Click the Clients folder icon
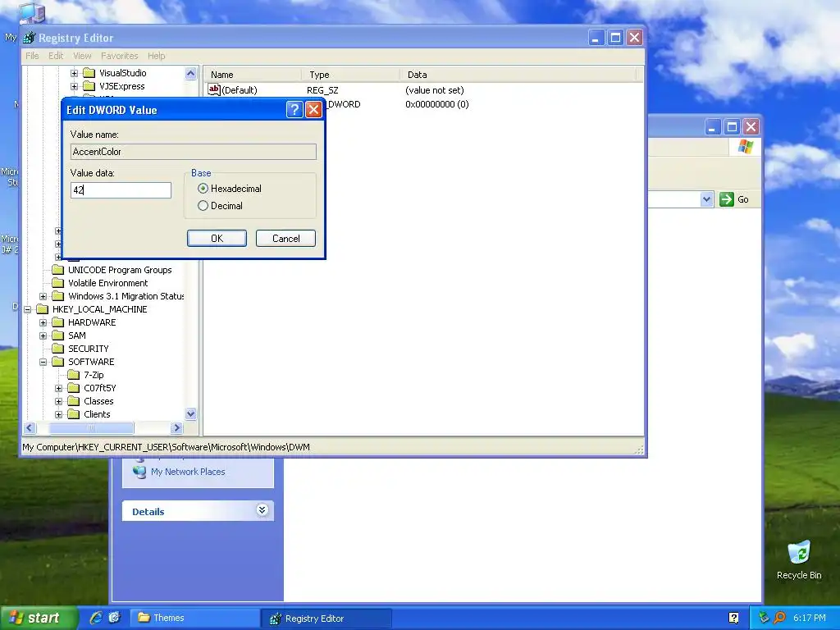 73,414
